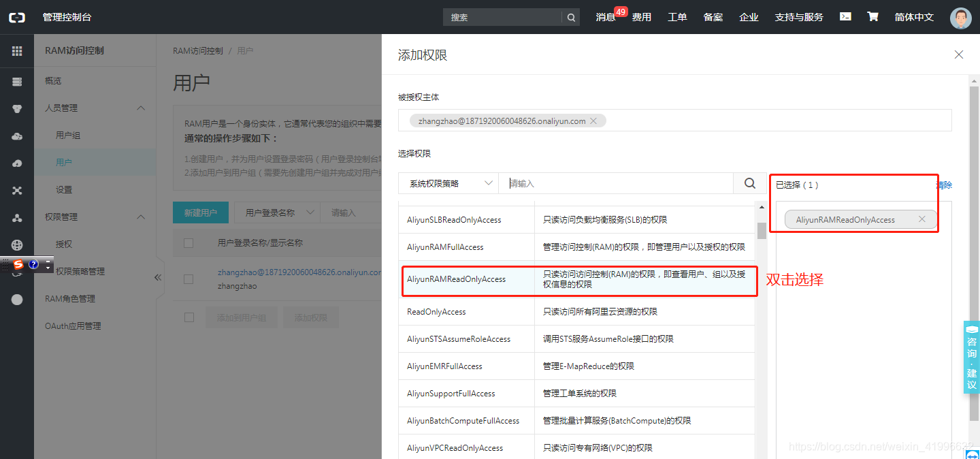980x459 pixels.
Task: Select the AliyunEMRFullAccess policy row
Action: (x=576, y=366)
